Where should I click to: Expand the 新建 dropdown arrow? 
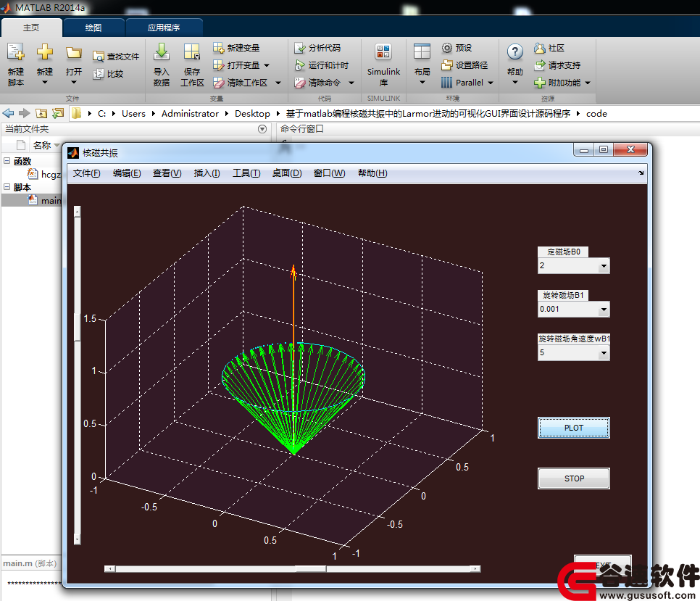pos(45,82)
